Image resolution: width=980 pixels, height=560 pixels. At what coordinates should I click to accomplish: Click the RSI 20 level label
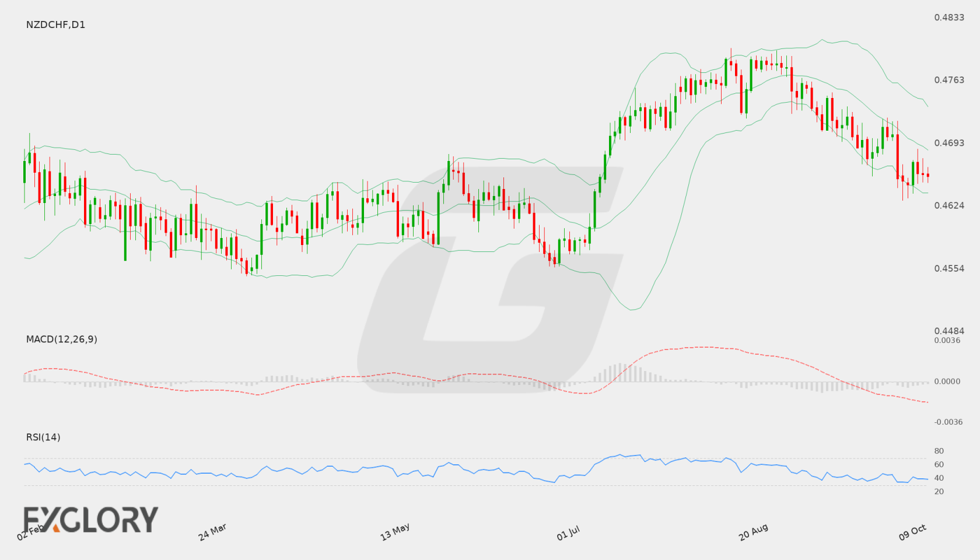click(939, 491)
